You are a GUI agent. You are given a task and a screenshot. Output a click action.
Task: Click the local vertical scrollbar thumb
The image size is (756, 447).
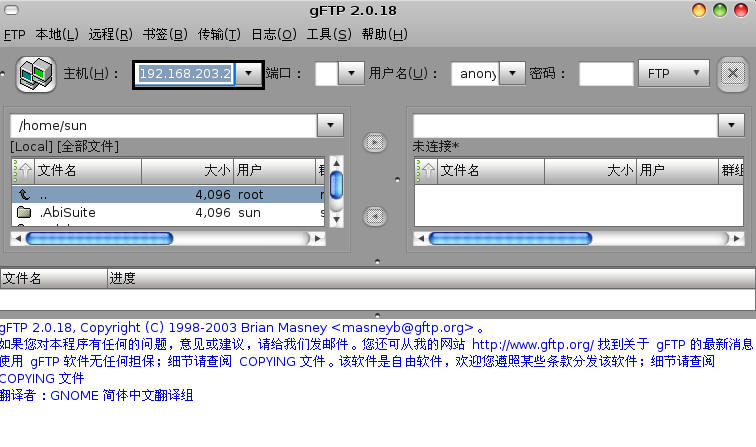click(x=337, y=185)
